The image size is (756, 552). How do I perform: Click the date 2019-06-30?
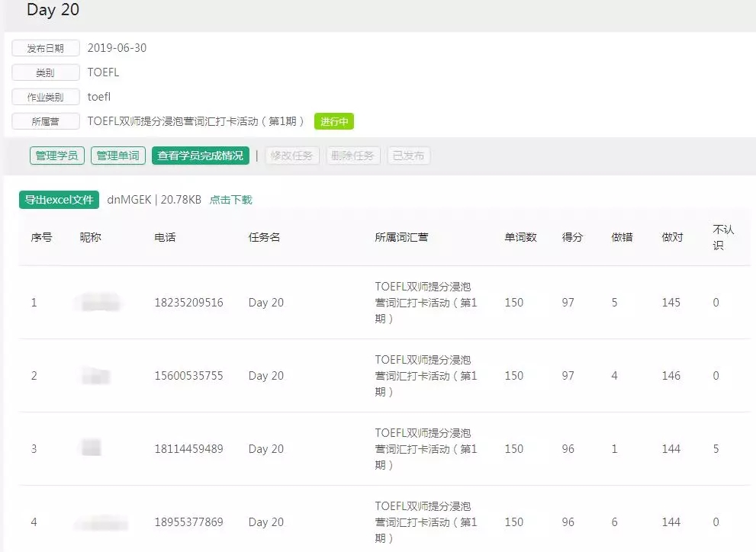coord(117,48)
